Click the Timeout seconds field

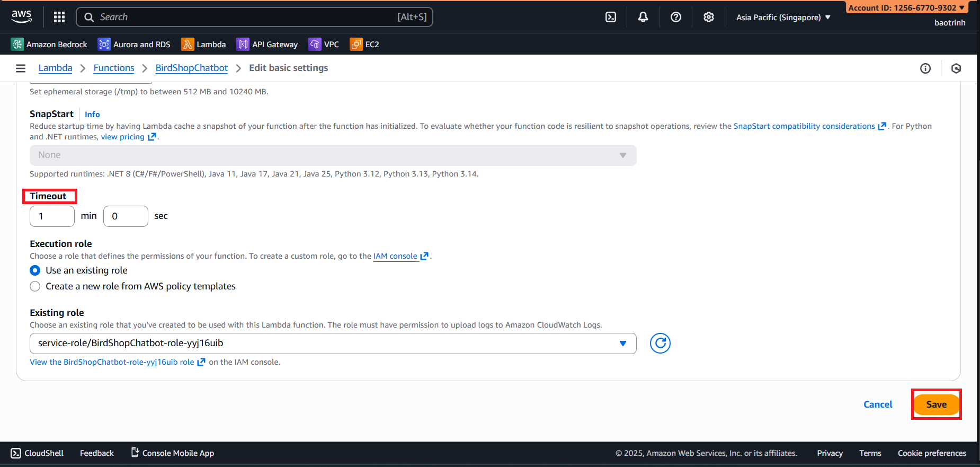(x=126, y=216)
